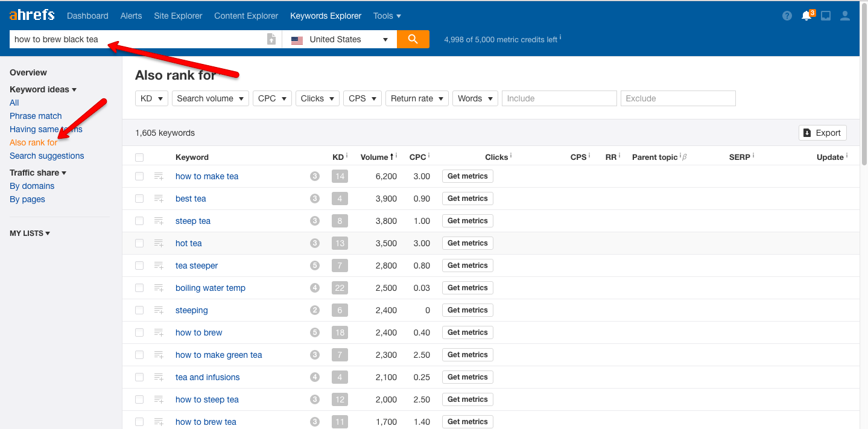Check the 'steep tea' row checkbox

139,221
